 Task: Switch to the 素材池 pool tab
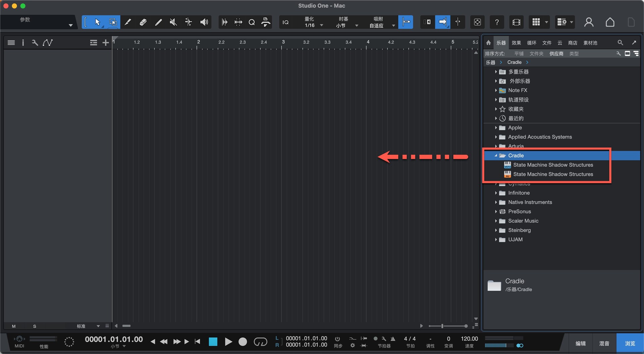point(590,43)
